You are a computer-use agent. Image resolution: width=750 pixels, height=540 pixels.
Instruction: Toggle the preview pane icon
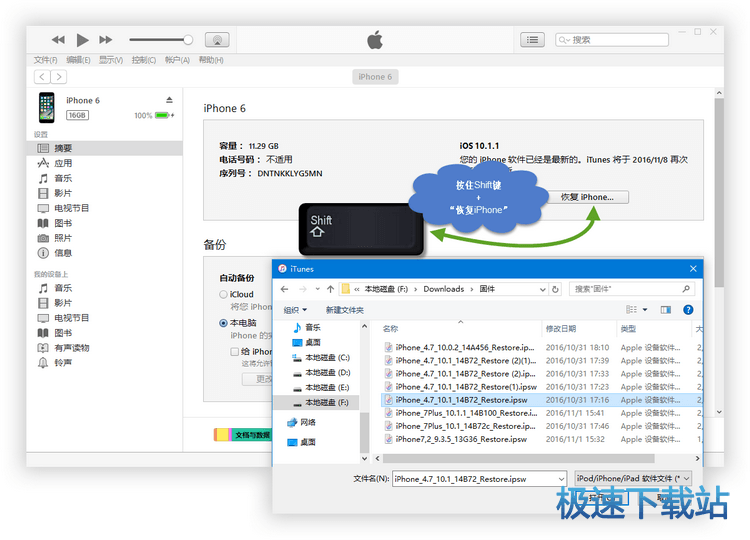[x=665, y=310]
